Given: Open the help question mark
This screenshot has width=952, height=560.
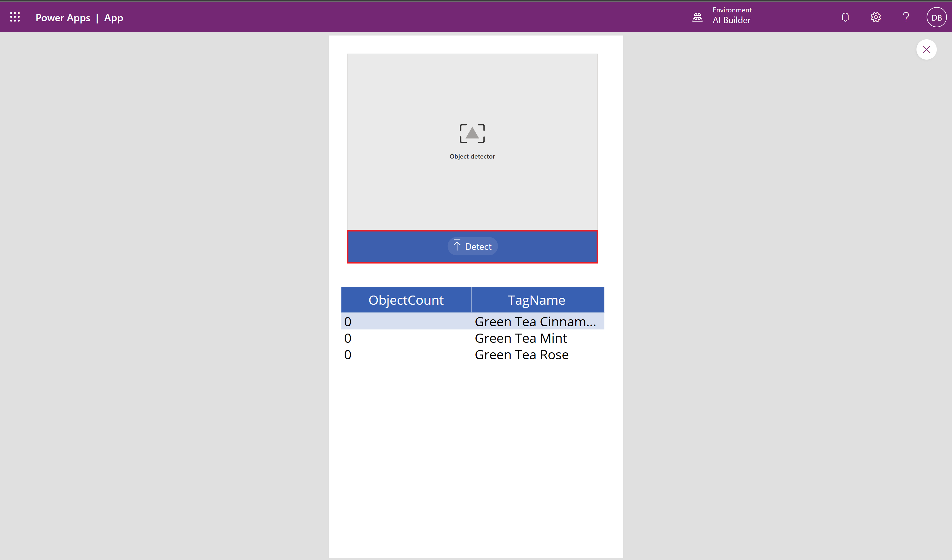Looking at the screenshot, I should 906,17.
